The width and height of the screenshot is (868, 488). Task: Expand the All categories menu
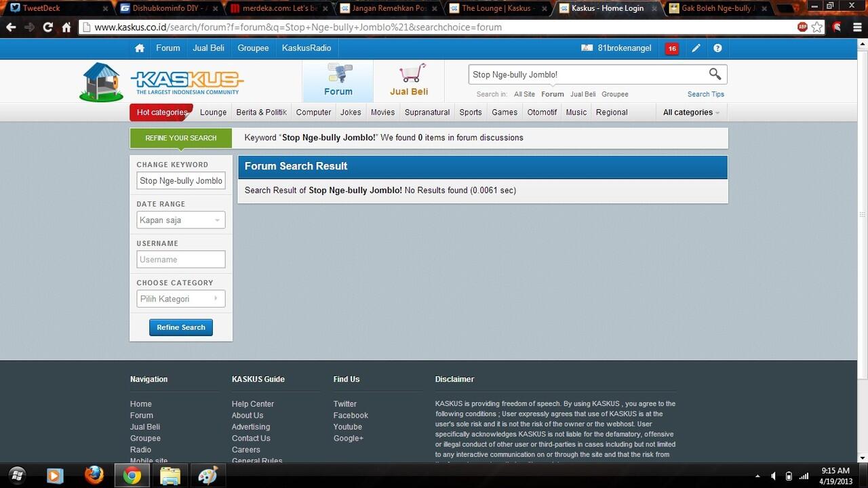click(691, 113)
